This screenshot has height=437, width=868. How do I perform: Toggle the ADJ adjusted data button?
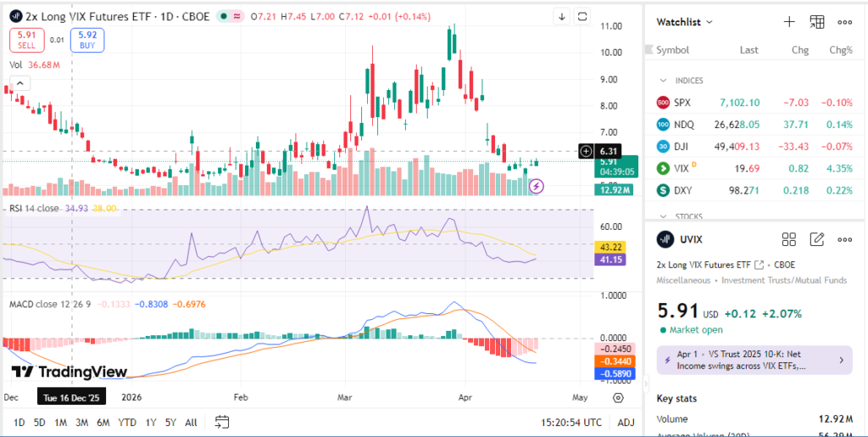pos(626,422)
